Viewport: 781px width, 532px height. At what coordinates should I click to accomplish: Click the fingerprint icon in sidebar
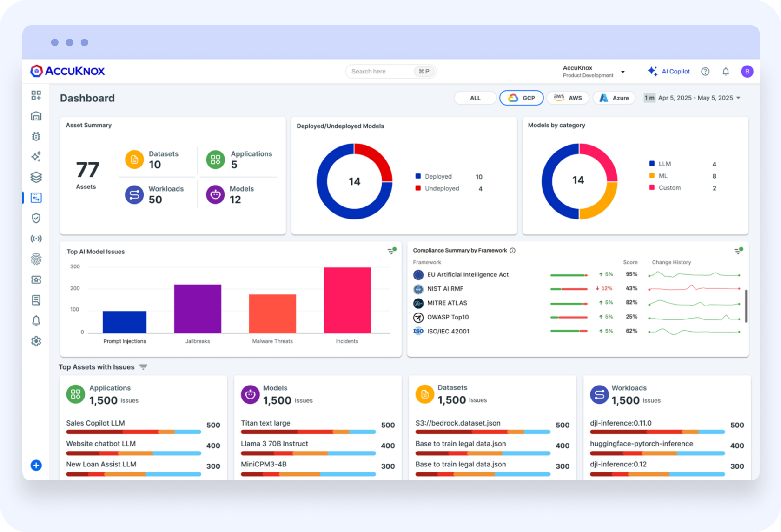click(x=36, y=259)
